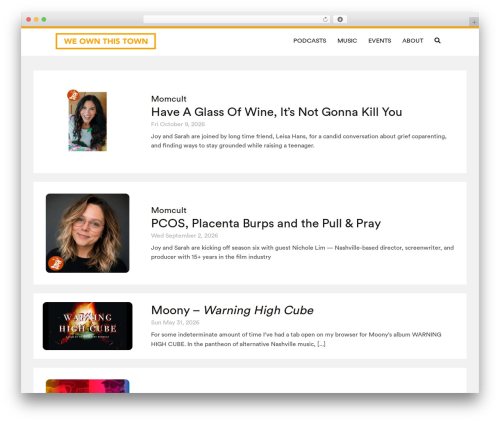Open the blonde woman with glasses thumbnail
This screenshot has width=500, height=423.
(x=87, y=233)
